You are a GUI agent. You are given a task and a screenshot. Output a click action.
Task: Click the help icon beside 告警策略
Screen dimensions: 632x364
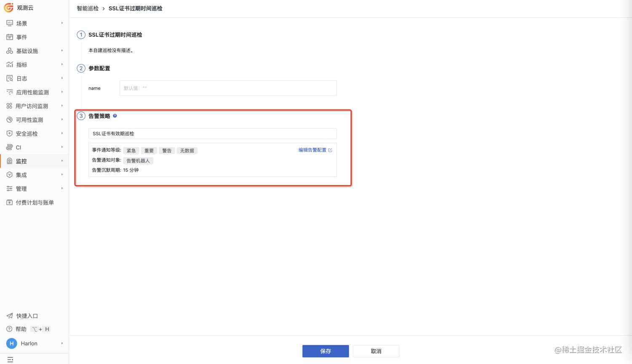coord(115,116)
